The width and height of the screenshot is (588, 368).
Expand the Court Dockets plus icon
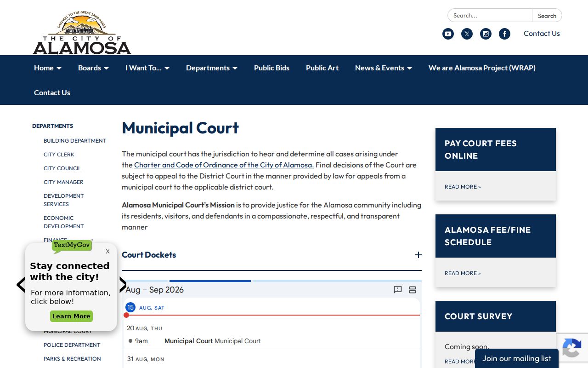pos(418,255)
